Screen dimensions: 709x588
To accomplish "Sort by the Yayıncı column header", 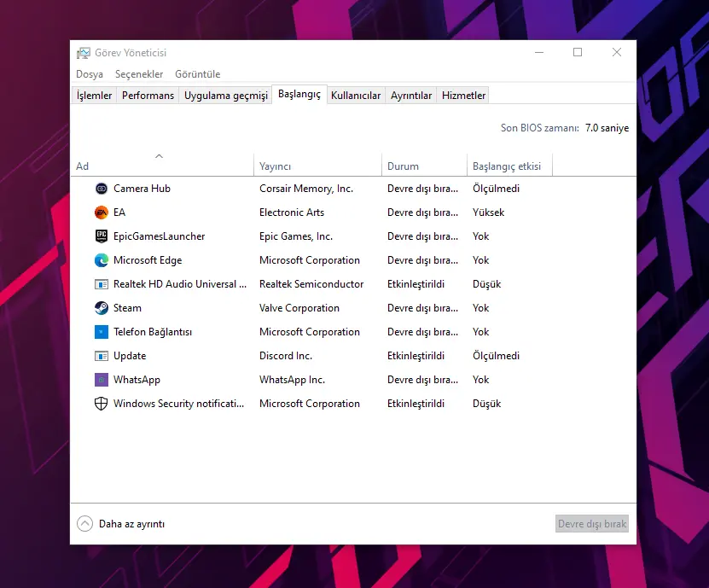I will 318,166.
